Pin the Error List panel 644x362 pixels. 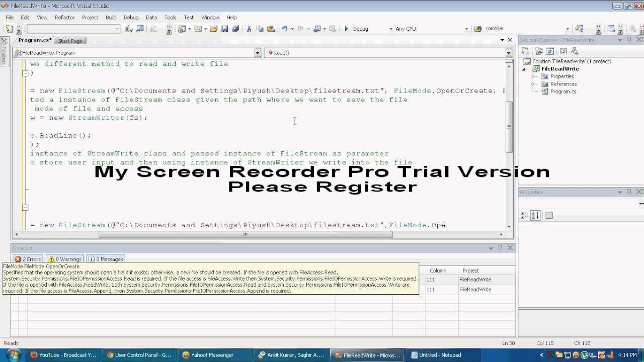(x=500, y=248)
